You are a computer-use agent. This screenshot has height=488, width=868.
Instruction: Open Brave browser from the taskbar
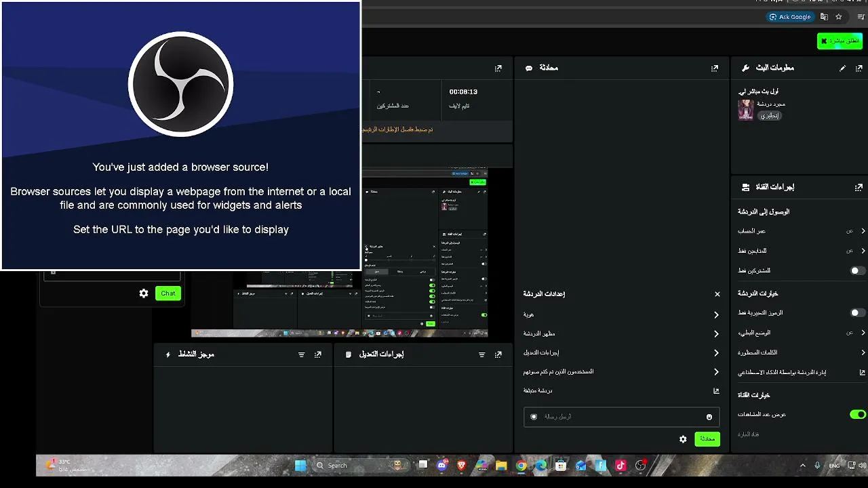point(462,466)
